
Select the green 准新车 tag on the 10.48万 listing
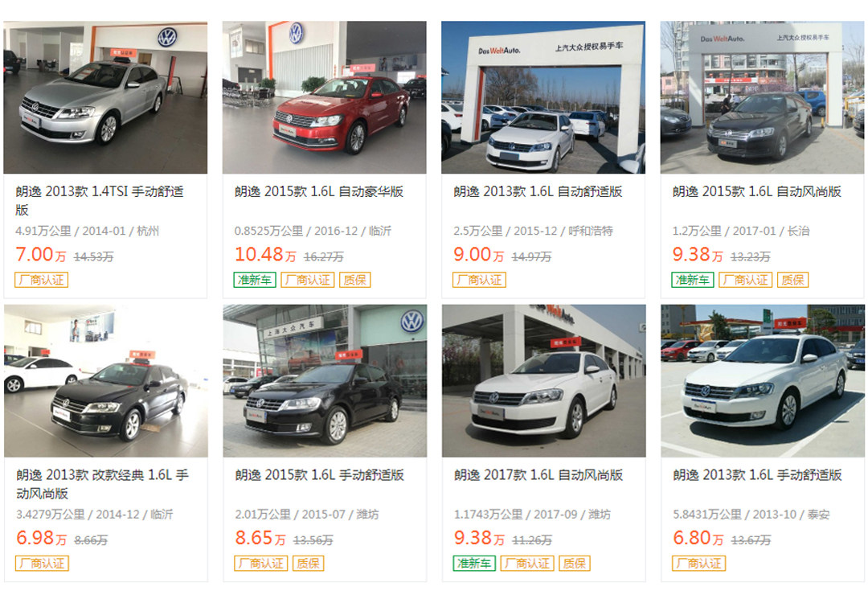tap(255, 280)
